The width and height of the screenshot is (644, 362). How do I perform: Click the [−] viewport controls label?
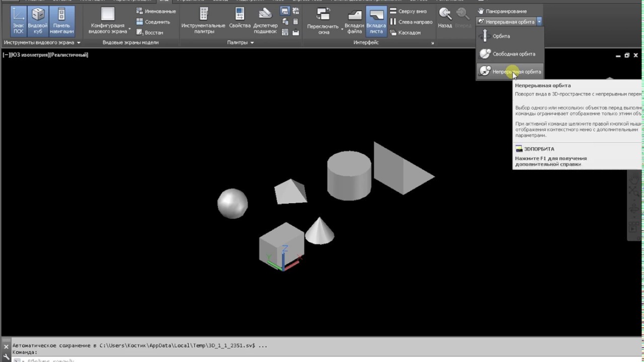click(6, 55)
